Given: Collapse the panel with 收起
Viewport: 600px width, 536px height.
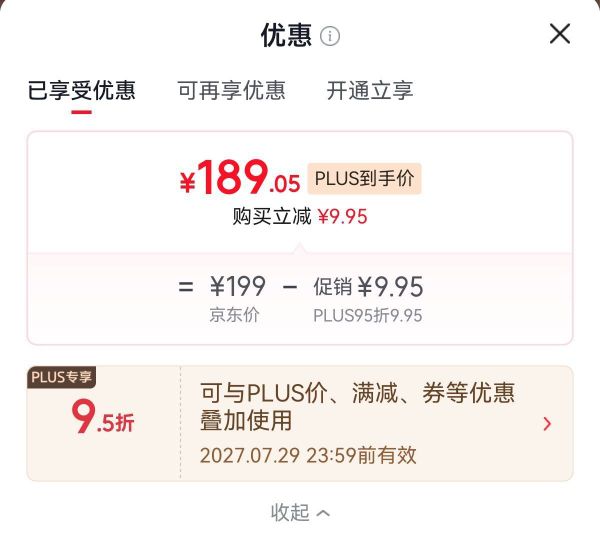Looking at the screenshot, I should coord(300,512).
